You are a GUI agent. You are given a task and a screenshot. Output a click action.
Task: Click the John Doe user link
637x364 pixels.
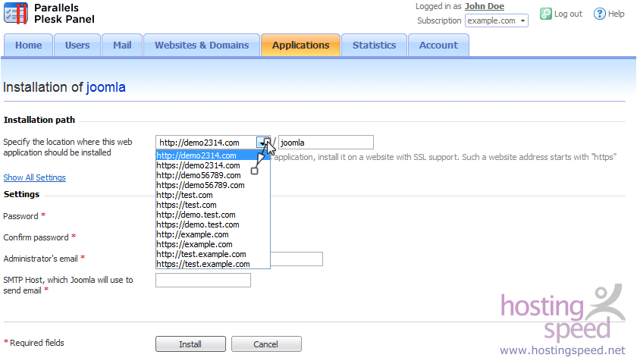tap(485, 6)
